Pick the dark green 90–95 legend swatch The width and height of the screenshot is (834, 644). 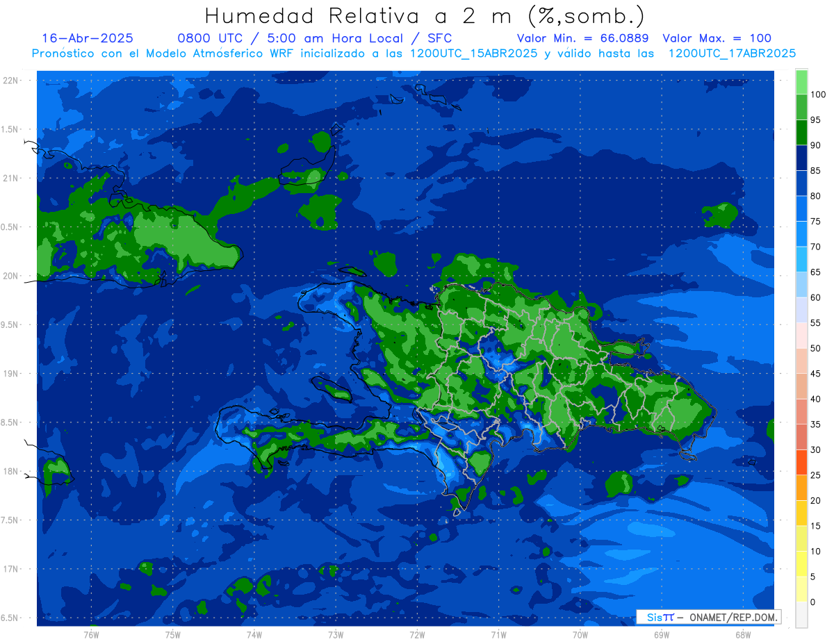pos(801,132)
